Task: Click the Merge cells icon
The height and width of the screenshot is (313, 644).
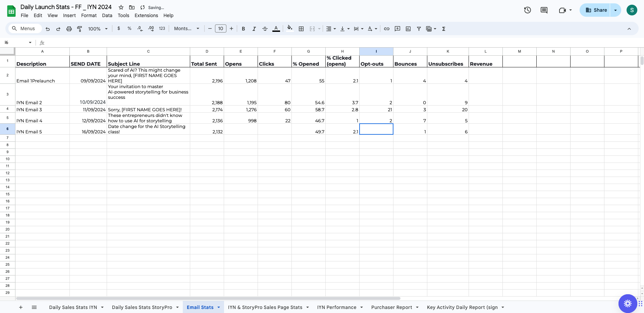Action: 312,29
